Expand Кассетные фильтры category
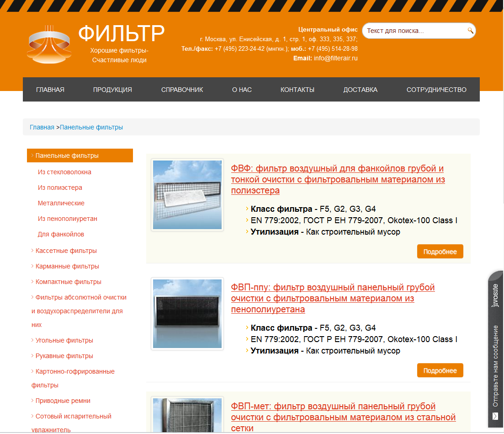Screen dimensions: 504x434 coord(66,251)
